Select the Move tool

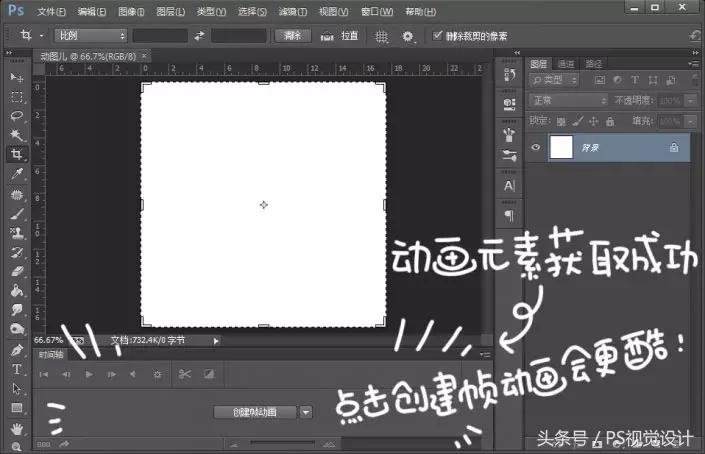click(17, 77)
